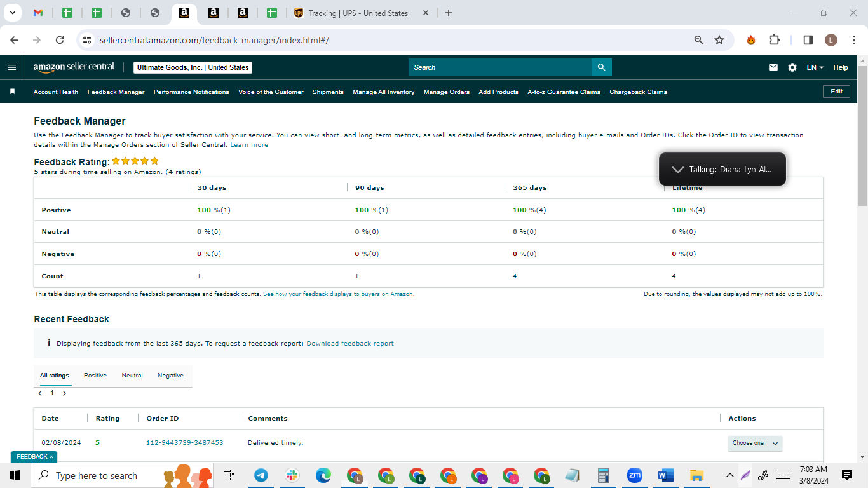Open Account Health menu item

[56, 92]
